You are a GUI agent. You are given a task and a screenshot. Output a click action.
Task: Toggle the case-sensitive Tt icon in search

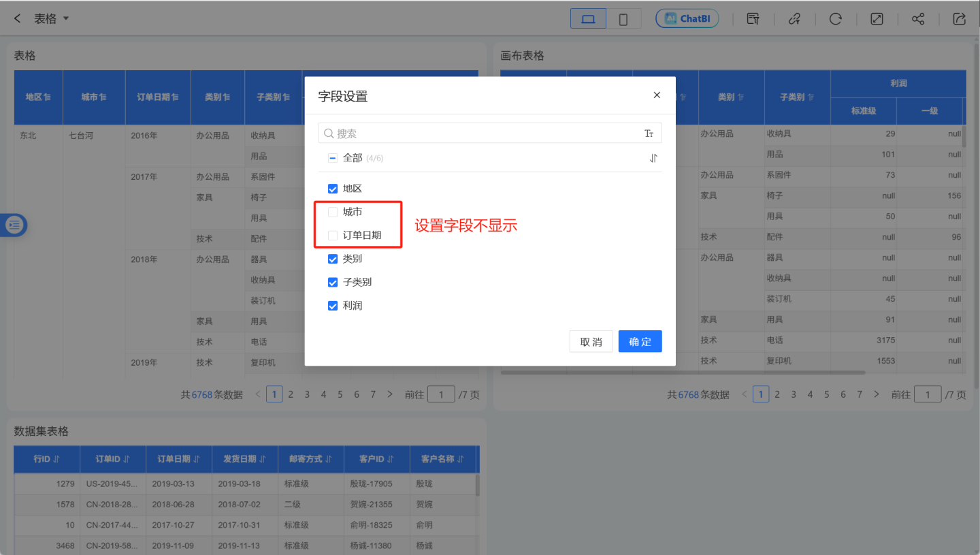click(649, 133)
